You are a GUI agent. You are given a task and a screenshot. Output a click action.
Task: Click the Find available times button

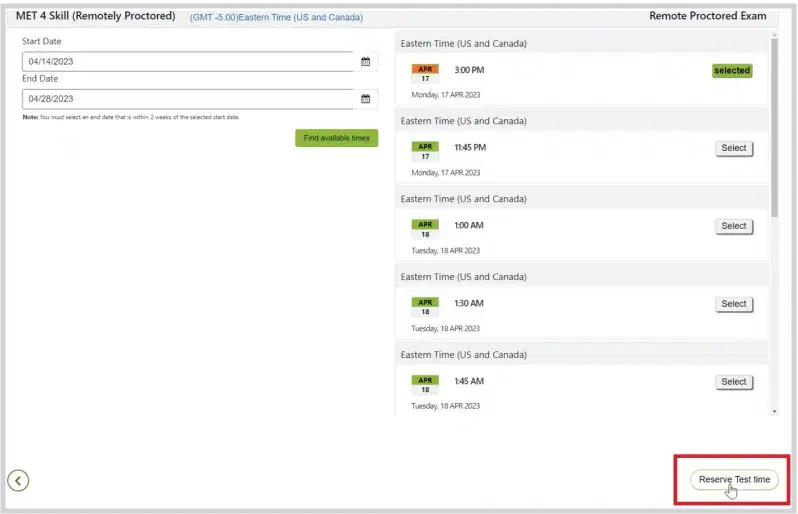click(x=336, y=138)
